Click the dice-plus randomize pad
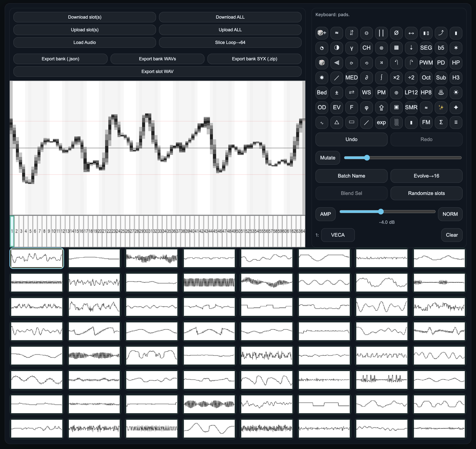This screenshot has height=449, width=476. (x=322, y=33)
